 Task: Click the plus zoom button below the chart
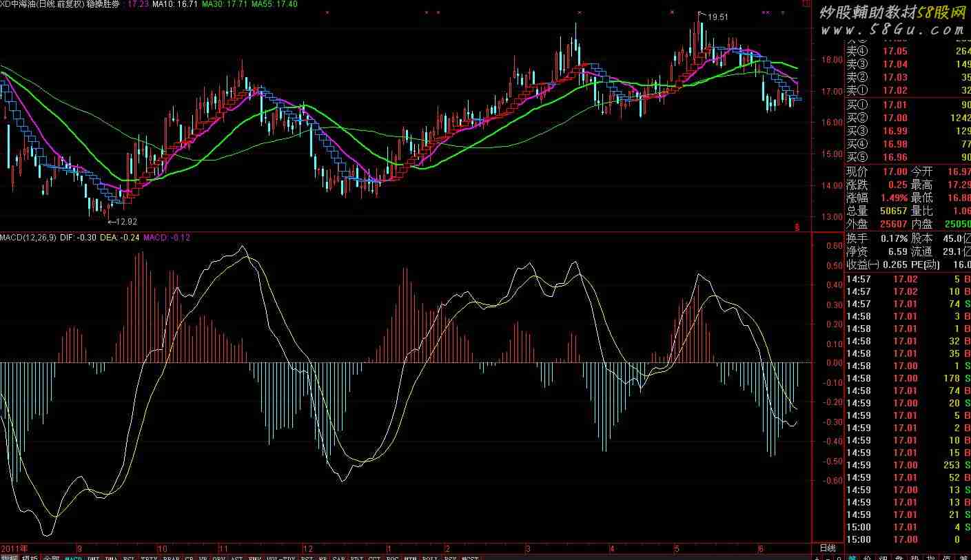click(817, 558)
